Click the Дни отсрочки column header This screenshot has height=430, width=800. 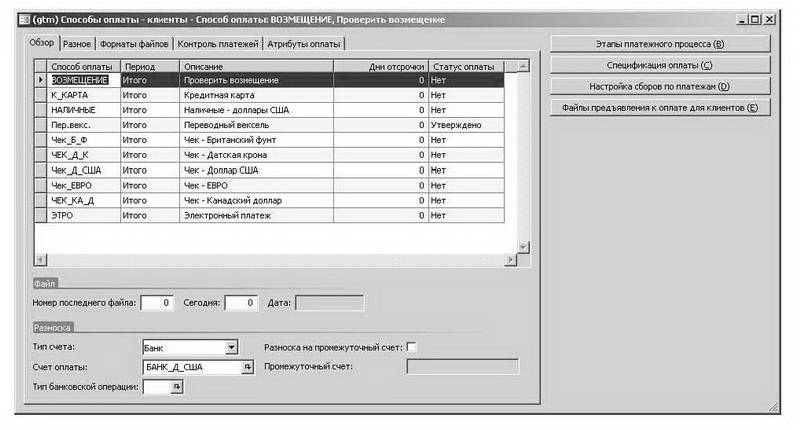click(381, 66)
